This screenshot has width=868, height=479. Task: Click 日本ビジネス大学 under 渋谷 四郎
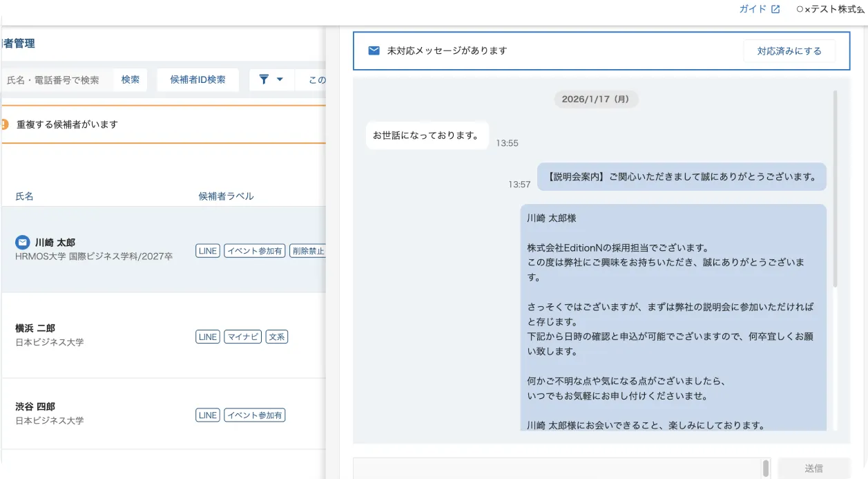50,420
